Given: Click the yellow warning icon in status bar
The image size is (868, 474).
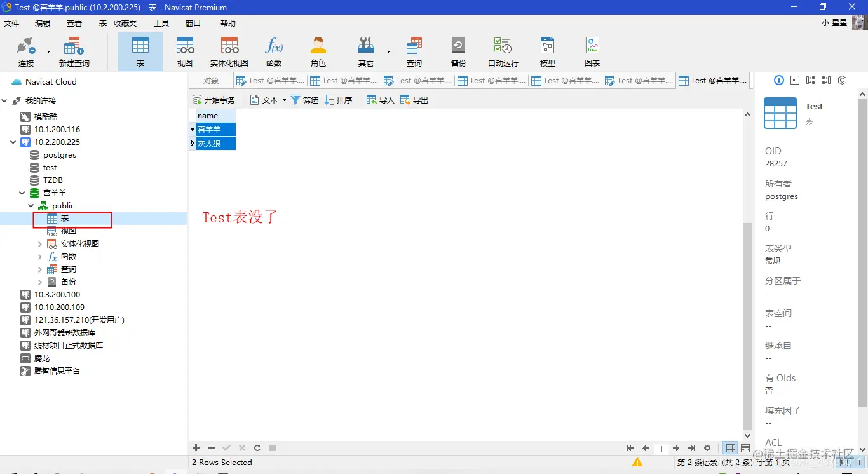Looking at the screenshot, I should point(637,462).
